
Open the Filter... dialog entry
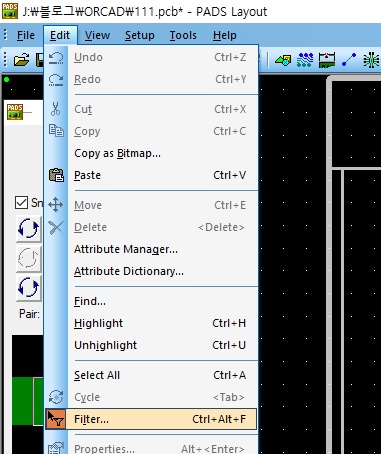coord(151,419)
